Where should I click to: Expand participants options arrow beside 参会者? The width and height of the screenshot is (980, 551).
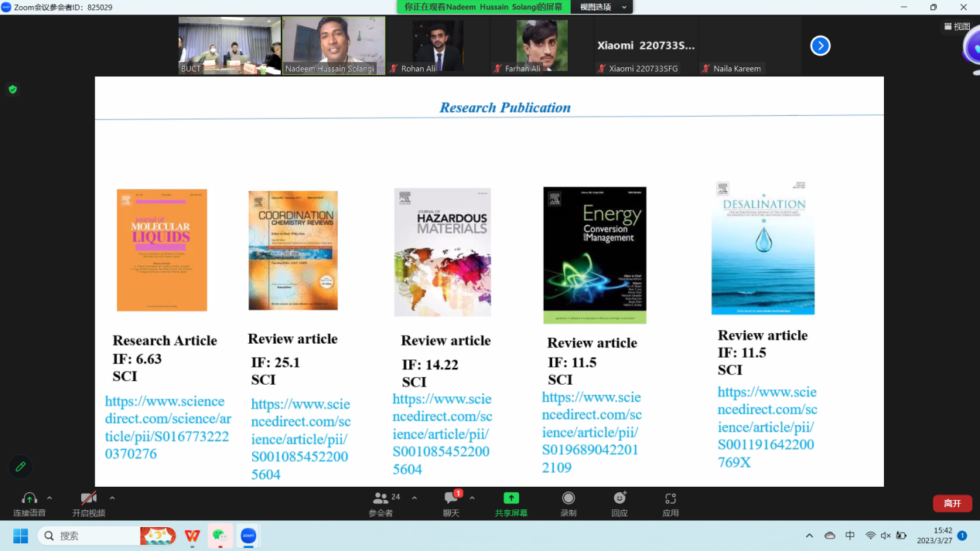(x=414, y=498)
